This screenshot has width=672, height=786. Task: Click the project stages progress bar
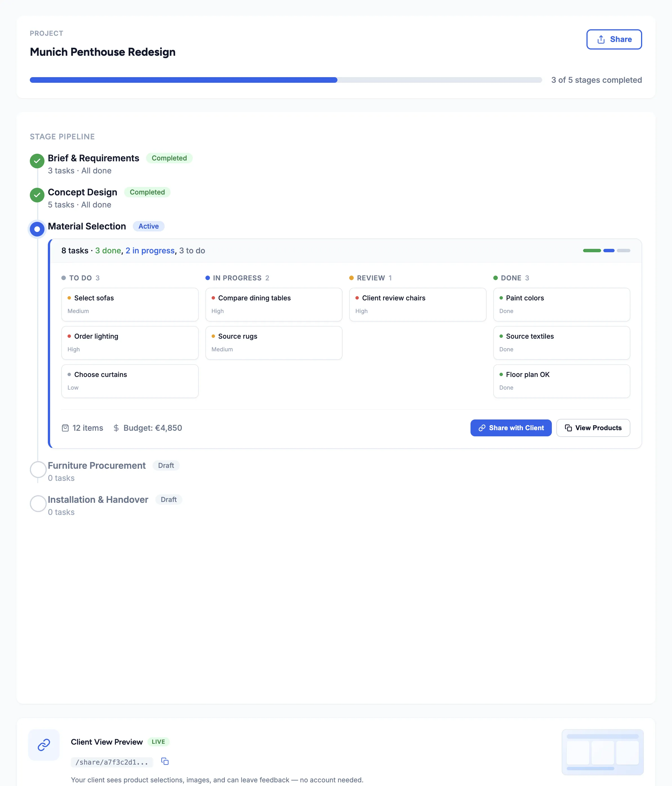(286, 80)
